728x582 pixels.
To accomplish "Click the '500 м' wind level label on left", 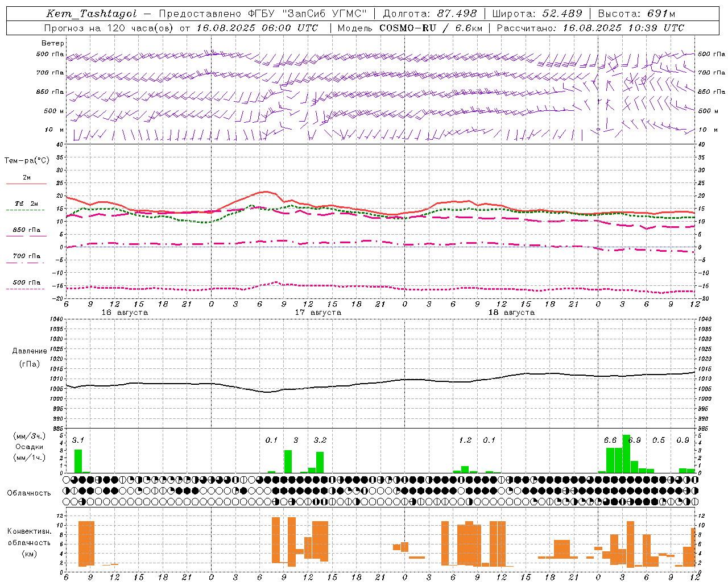I will click(54, 111).
